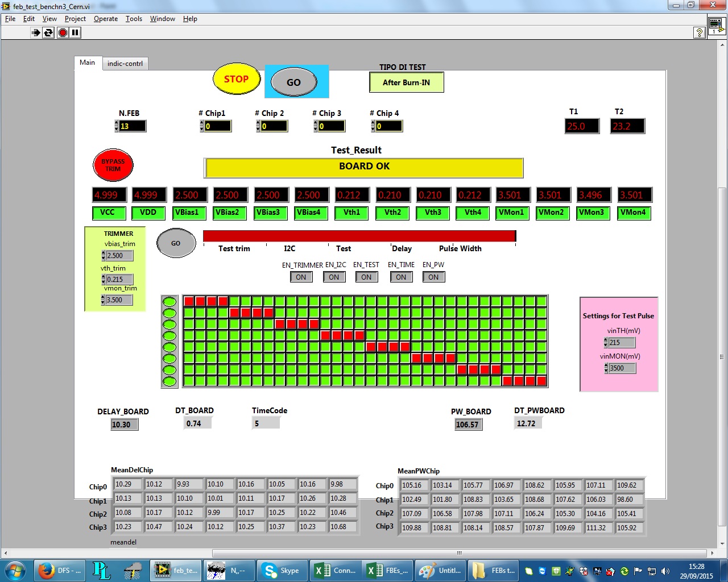The image size is (728, 582).
Task: Click the VI icon pane top-right
Action: 716,26
